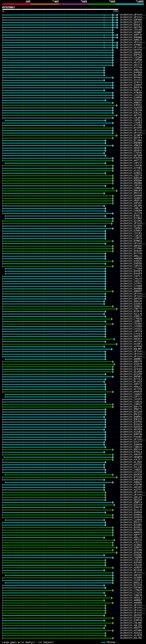Select UniRef100_B1KM12 label
The width and height of the screenshot is (146, 644).
point(131,527)
